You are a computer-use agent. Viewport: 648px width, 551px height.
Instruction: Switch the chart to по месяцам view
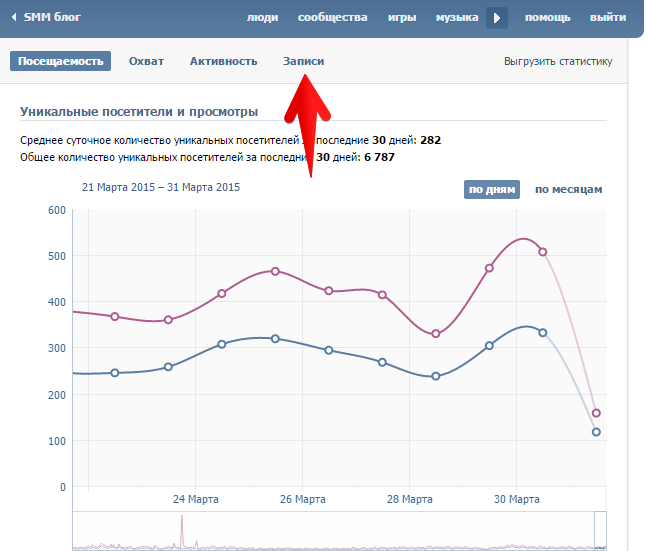568,189
